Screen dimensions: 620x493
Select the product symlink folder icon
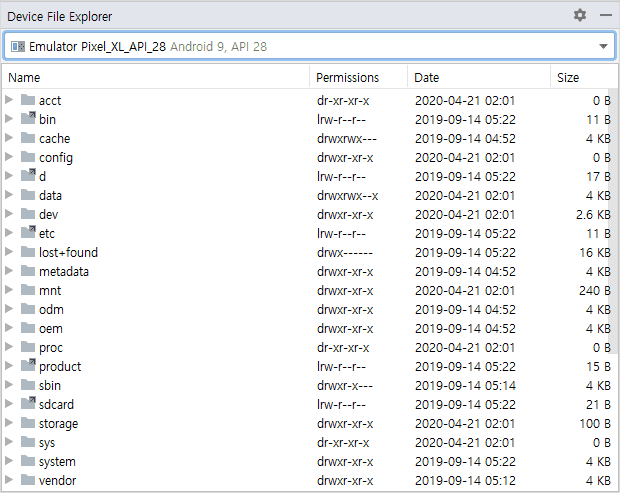point(28,365)
